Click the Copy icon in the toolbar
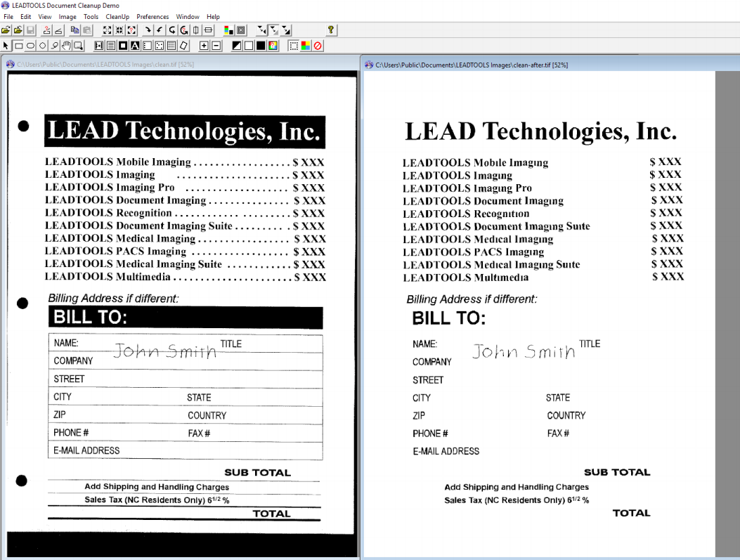The image size is (740, 560). (x=74, y=30)
